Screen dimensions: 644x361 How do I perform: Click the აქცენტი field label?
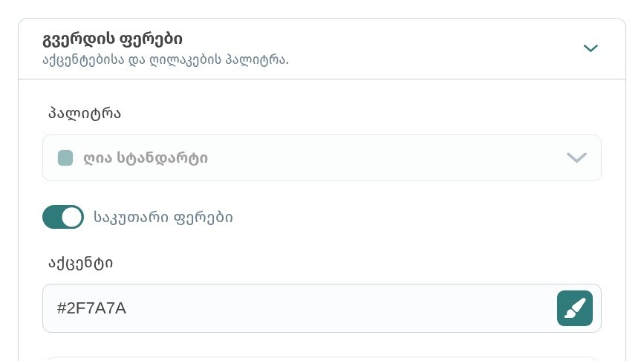click(x=80, y=263)
